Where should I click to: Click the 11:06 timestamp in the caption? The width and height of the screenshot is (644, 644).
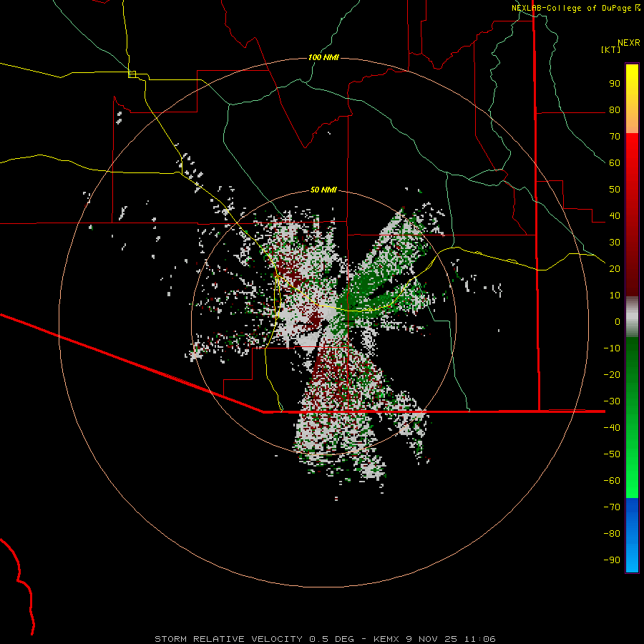pos(480,639)
